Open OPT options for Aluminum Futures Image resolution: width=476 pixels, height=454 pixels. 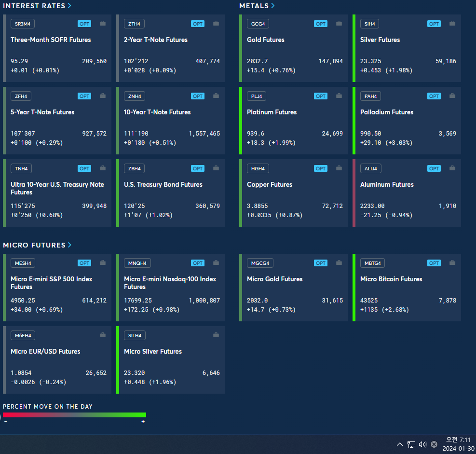(434, 168)
